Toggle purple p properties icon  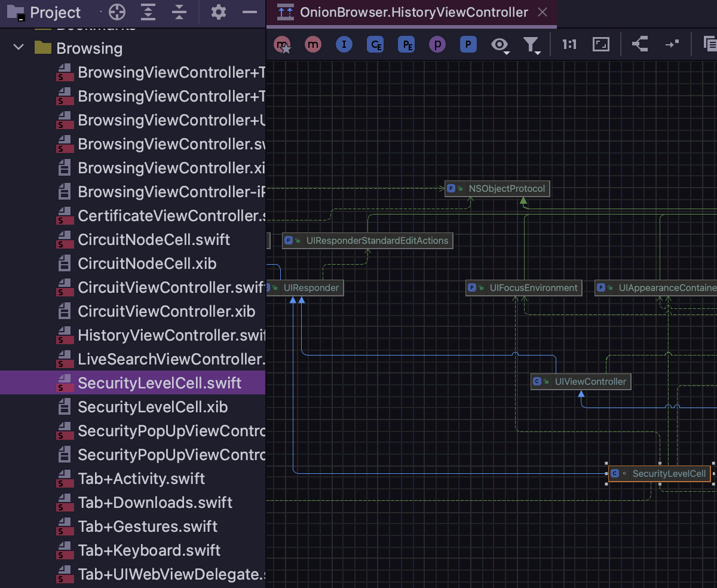click(437, 44)
